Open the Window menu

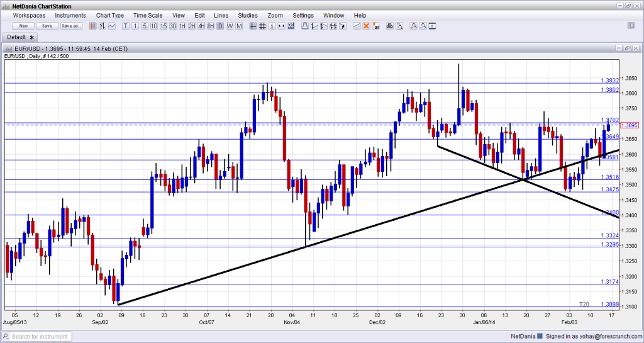[x=333, y=15]
